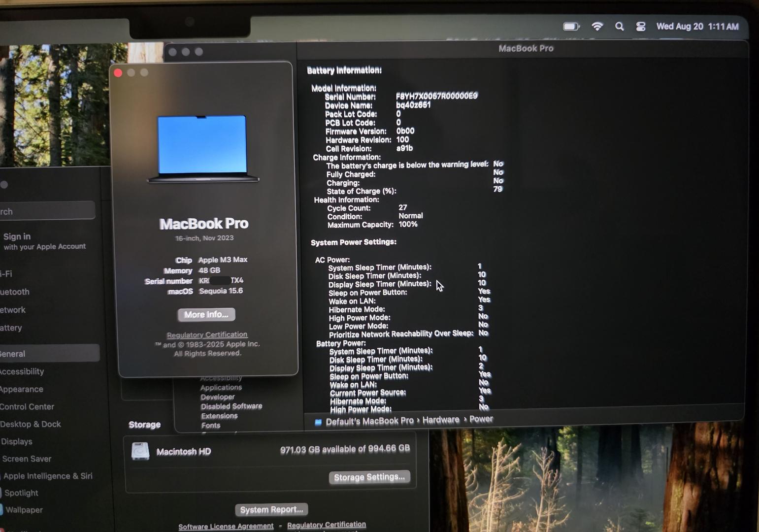Screen dimensions: 759x532
Task: Click Power in the path bar
Action: click(481, 419)
